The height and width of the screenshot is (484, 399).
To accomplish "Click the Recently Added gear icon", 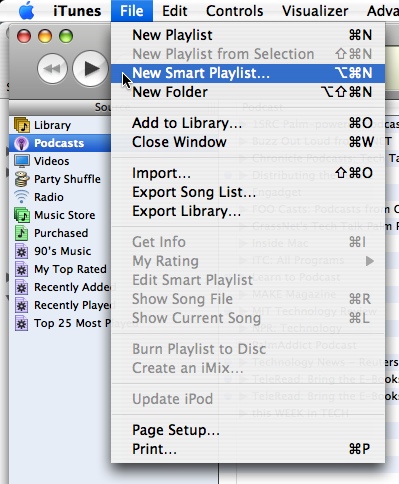I will (x=22, y=287).
